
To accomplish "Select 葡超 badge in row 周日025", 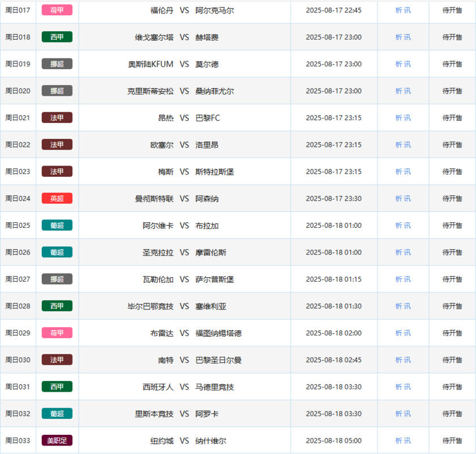I will [57, 226].
